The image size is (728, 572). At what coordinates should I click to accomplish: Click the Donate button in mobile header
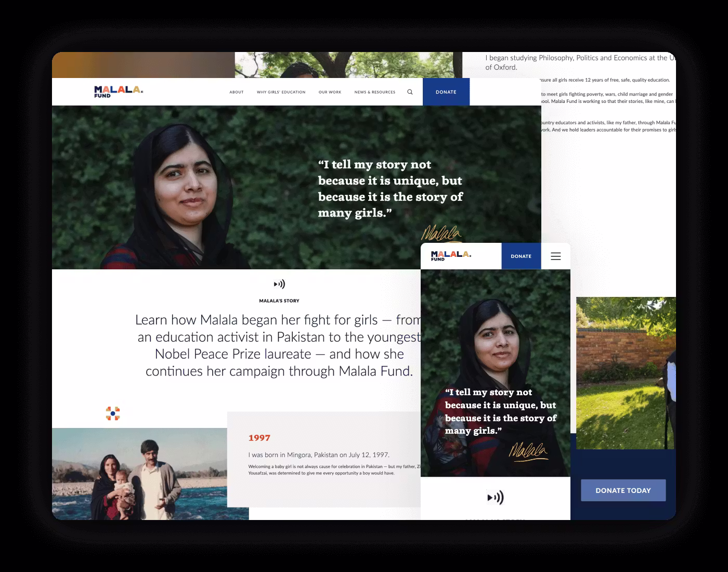pos(521,256)
